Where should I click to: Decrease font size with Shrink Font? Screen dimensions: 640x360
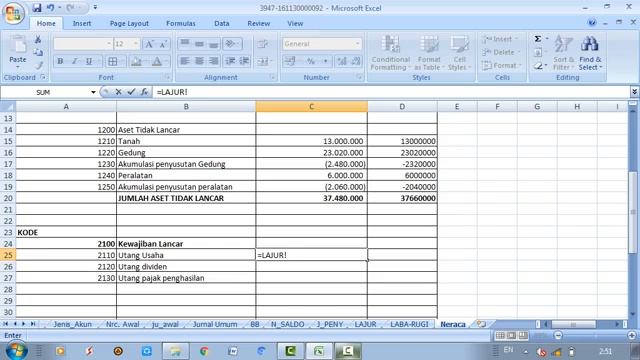click(163, 44)
